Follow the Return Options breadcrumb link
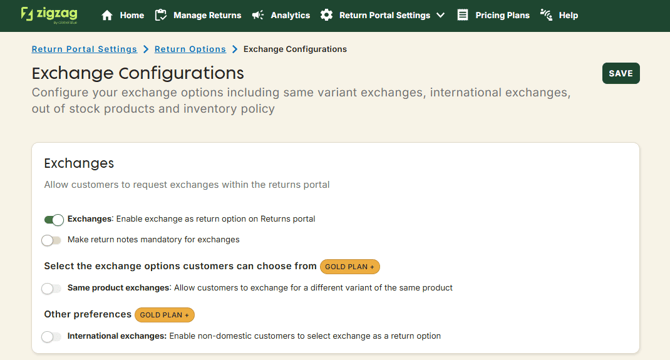The height and width of the screenshot is (360, 670). pyautogui.click(x=190, y=49)
